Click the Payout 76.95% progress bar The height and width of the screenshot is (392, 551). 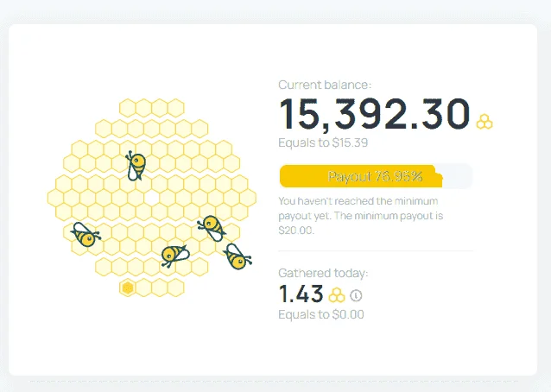click(x=376, y=176)
